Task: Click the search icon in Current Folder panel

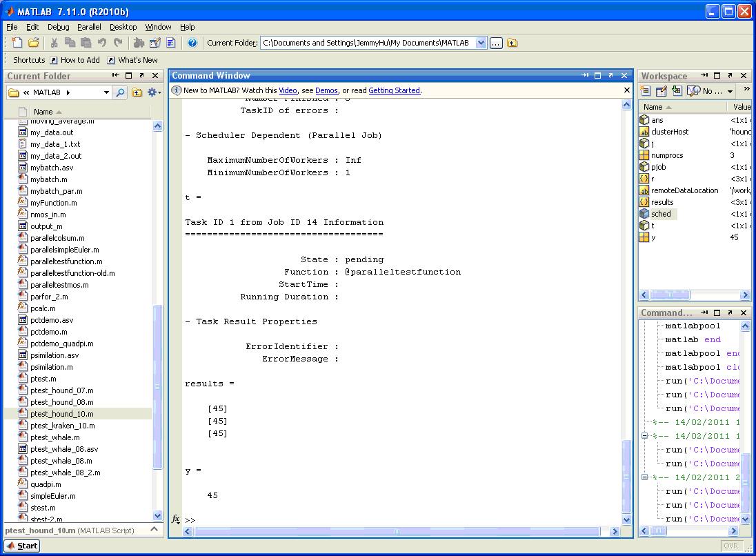Action: click(121, 92)
